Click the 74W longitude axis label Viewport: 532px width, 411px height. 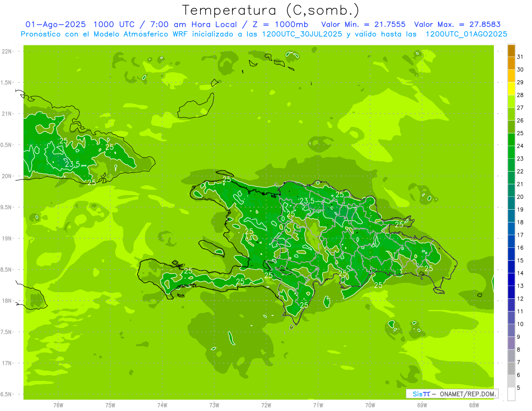pyautogui.click(x=162, y=405)
